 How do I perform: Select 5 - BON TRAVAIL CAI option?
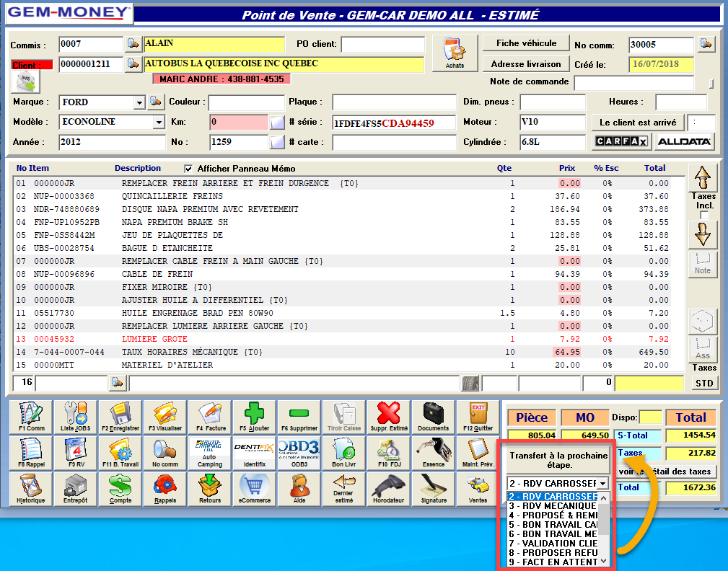(x=553, y=525)
